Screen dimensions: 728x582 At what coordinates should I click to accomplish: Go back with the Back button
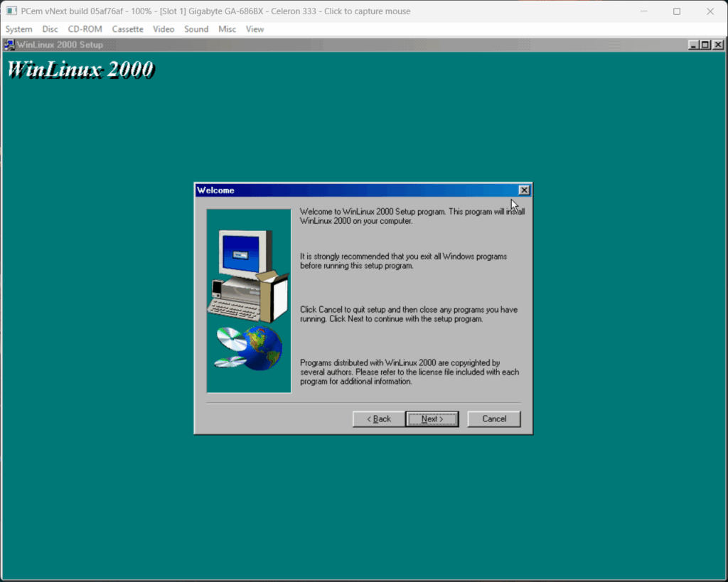pyautogui.click(x=378, y=419)
